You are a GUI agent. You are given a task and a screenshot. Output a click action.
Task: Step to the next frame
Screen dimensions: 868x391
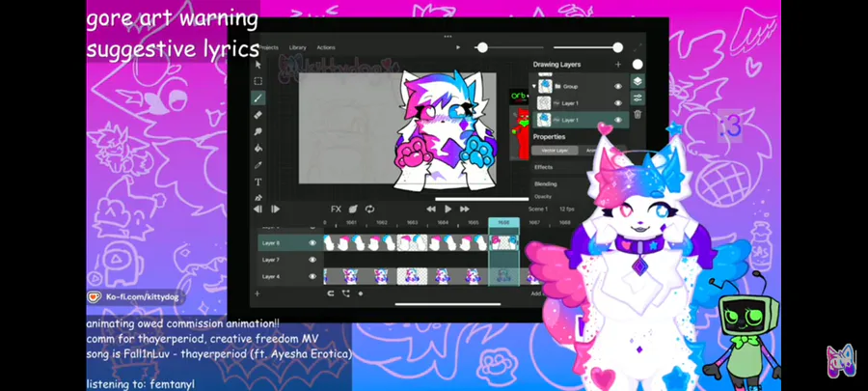[x=275, y=209]
